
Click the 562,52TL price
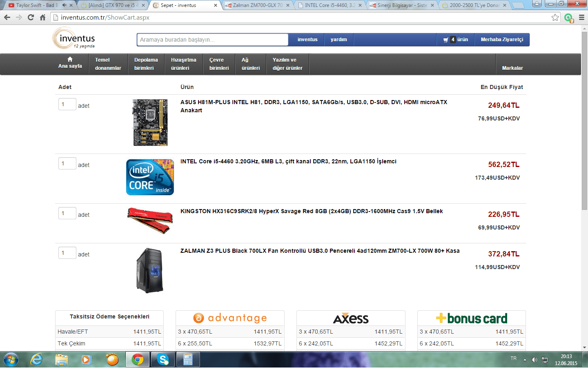pyautogui.click(x=504, y=165)
